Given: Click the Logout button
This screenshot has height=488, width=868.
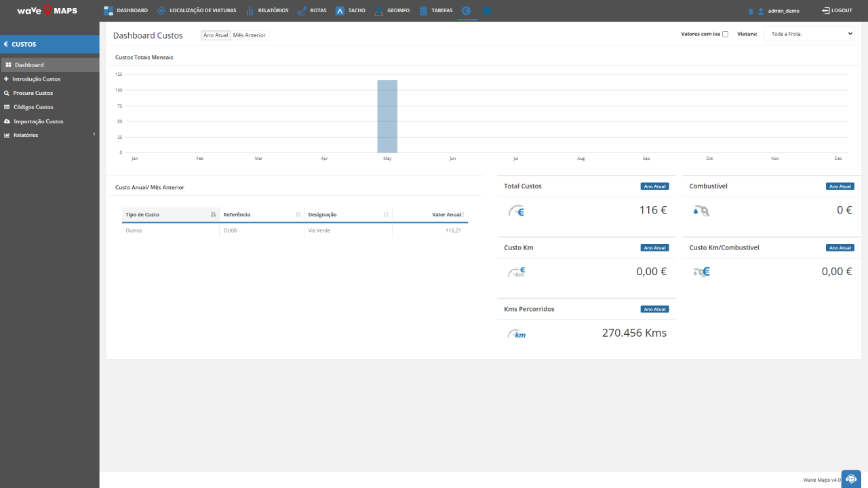Looking at the screenshot, I should point(837,11).
